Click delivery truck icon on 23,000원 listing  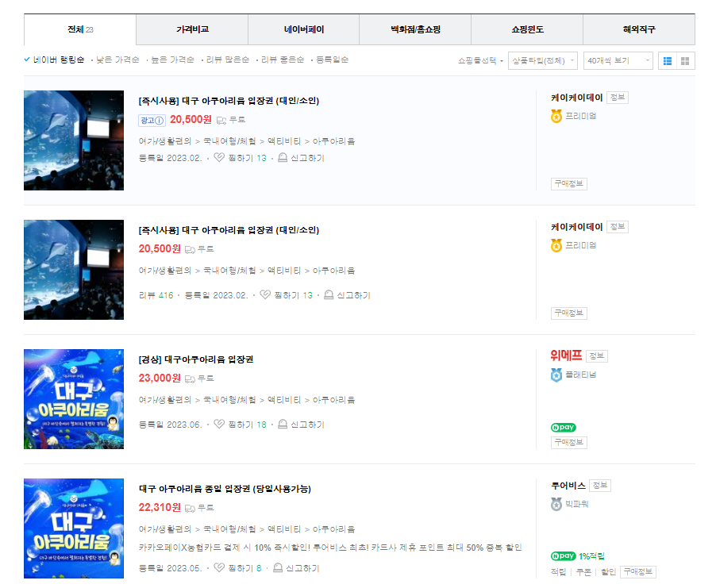pyautogui.click(x=190, y=379)
